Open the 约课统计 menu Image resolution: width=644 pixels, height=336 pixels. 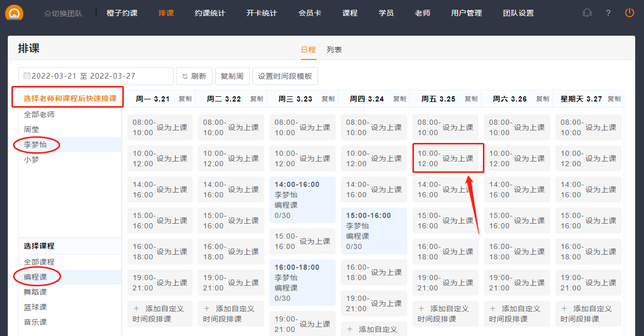coord(210,13)
